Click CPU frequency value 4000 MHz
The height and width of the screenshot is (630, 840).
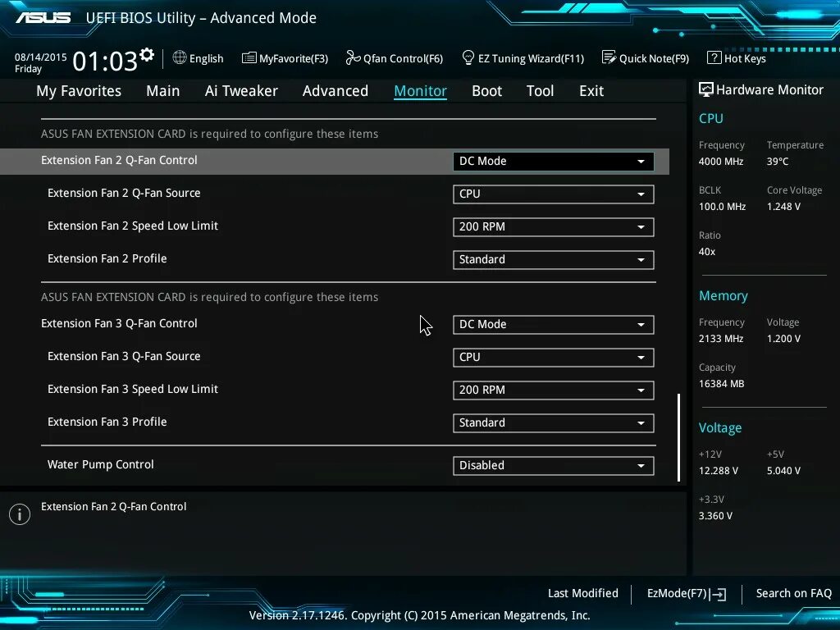[x=721, y=162]
